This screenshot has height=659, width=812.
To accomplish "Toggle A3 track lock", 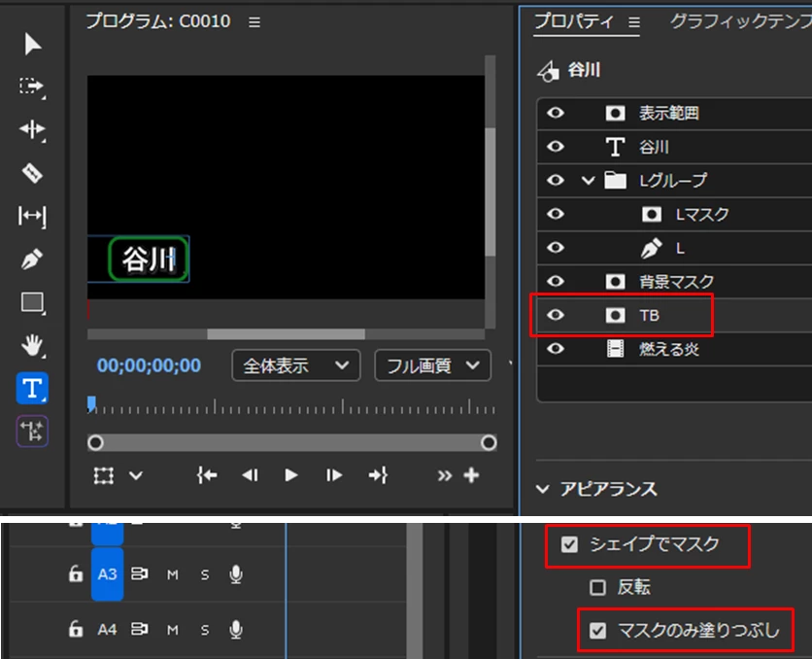I will click(76, 573).
